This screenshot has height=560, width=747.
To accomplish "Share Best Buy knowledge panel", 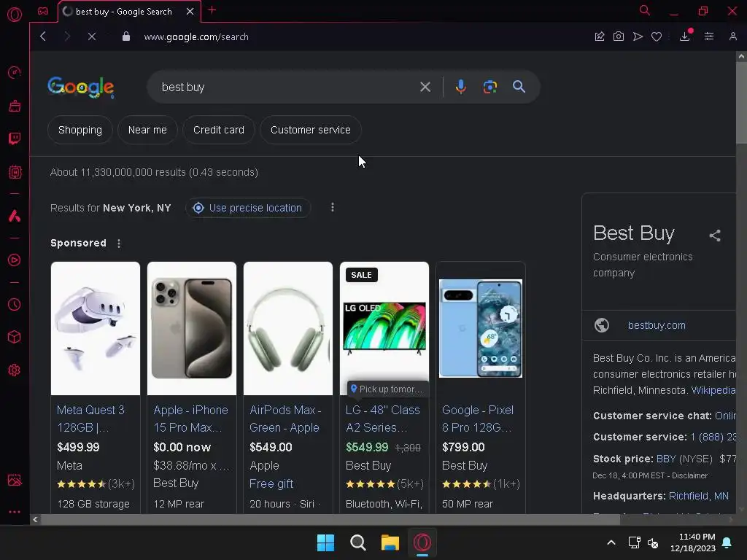I will pos(715,236).
